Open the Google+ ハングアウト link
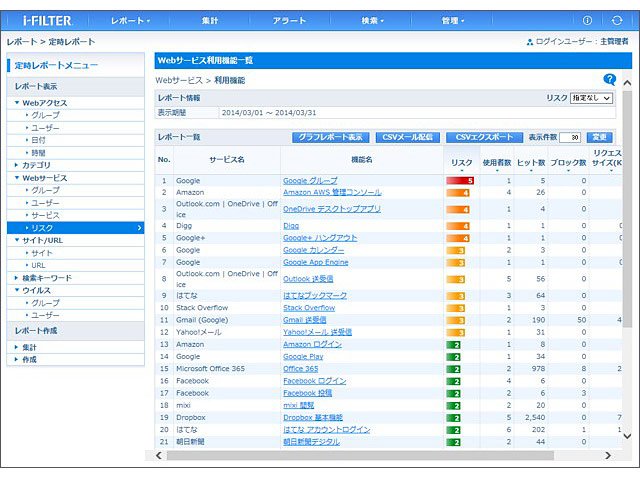 (320, 238)
